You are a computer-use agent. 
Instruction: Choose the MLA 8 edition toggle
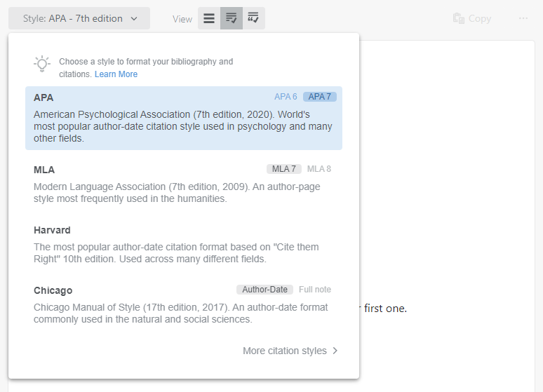(319, 169)
